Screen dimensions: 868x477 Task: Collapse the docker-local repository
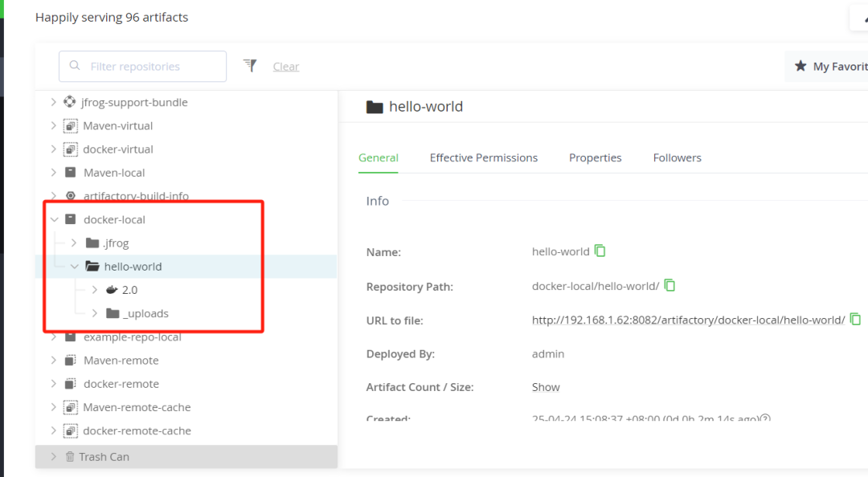tap(55, 219)
